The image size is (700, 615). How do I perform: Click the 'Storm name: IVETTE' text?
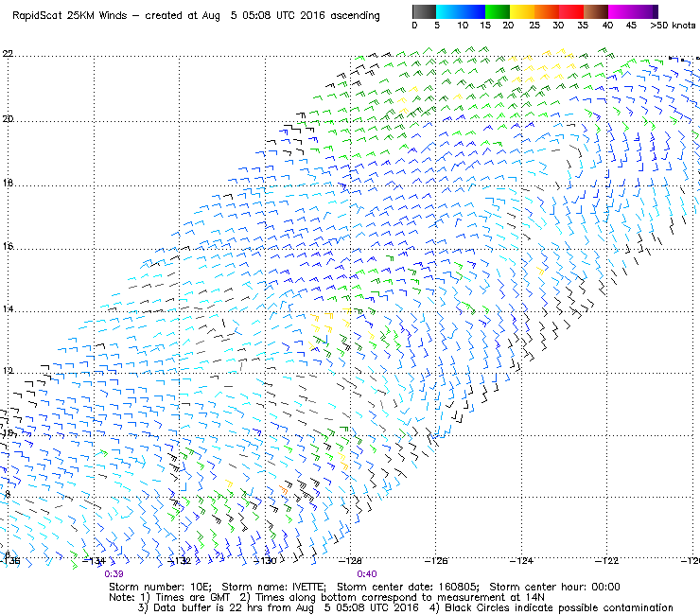point(273,587)
